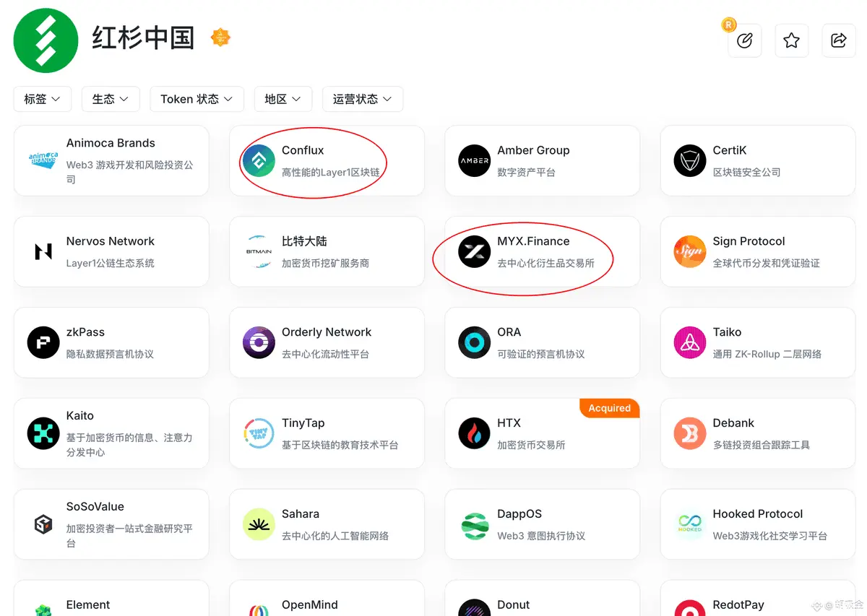Click the SoSoValue card title
This screenshot has height=616, width=867.
95,507
